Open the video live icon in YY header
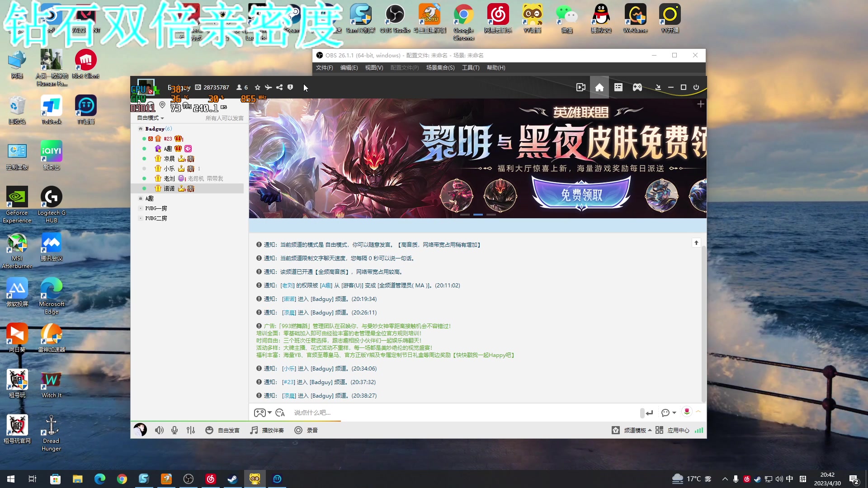The width and height of the screenshot is (868, 488). 581,87
